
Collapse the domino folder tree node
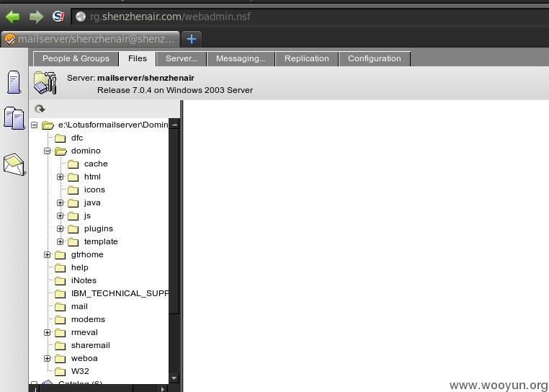click(x=48, y=151)
